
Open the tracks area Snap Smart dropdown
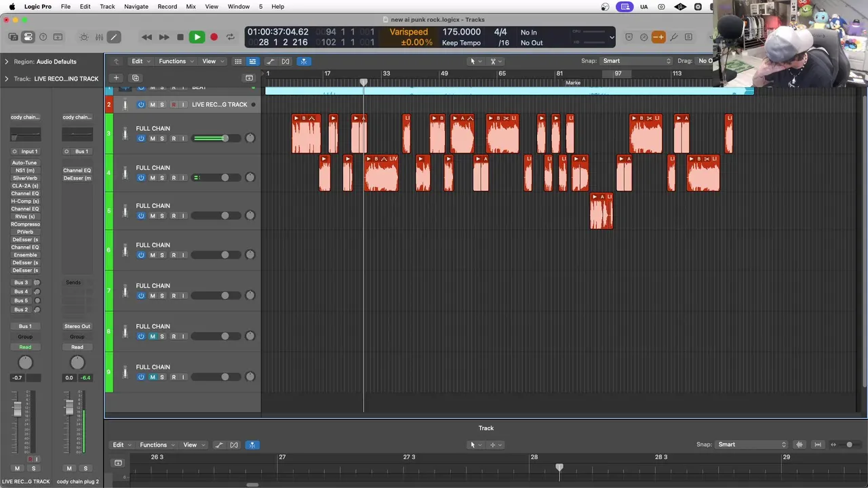pyautogui.click(x=635, y=61)
